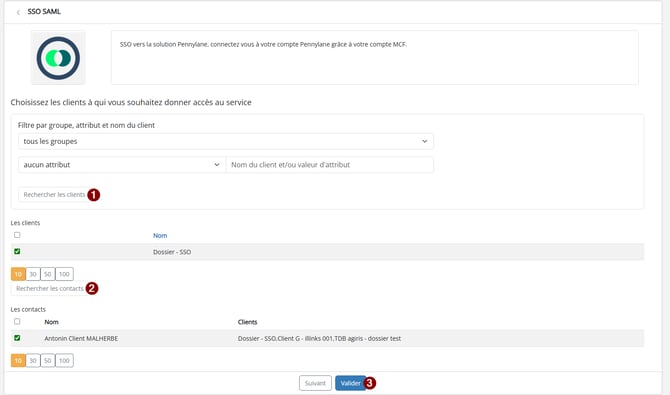Set clients page size to 100
Image resolution: width=670 pixels, height=395 pixels.
(x=64, y=274)
